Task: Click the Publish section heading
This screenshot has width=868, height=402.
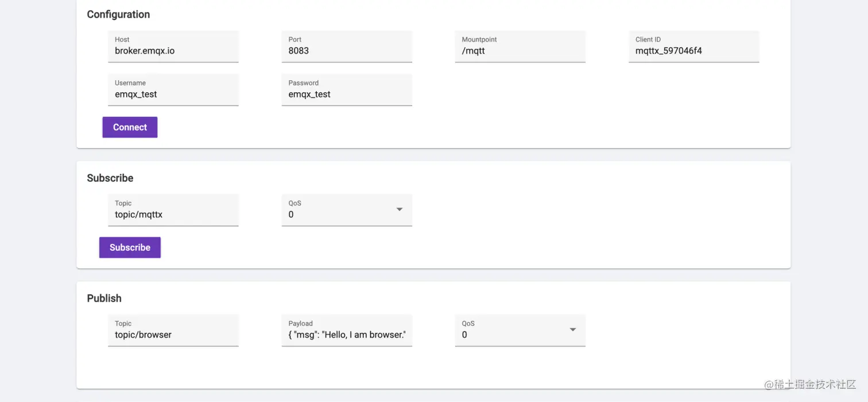Action: (104, 298)
